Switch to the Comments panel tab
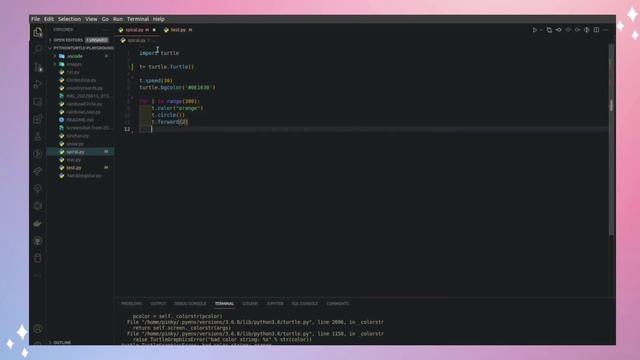 [x=338, y=304]
